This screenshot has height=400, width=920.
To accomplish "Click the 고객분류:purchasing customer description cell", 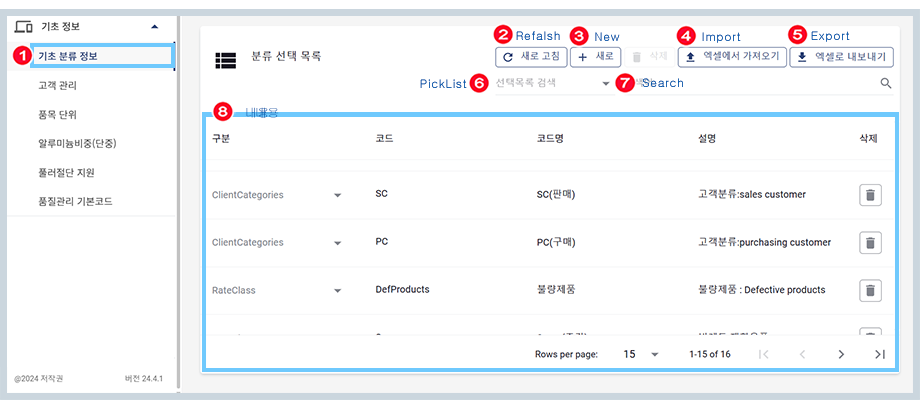I will (x=764, y=242).
